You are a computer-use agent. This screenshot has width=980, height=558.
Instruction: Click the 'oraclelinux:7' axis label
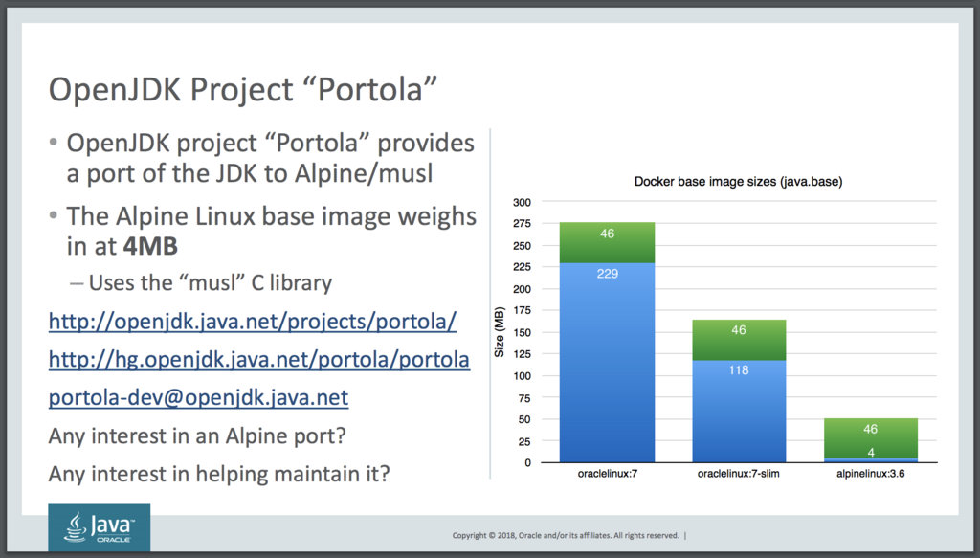[x=608, y=474]
